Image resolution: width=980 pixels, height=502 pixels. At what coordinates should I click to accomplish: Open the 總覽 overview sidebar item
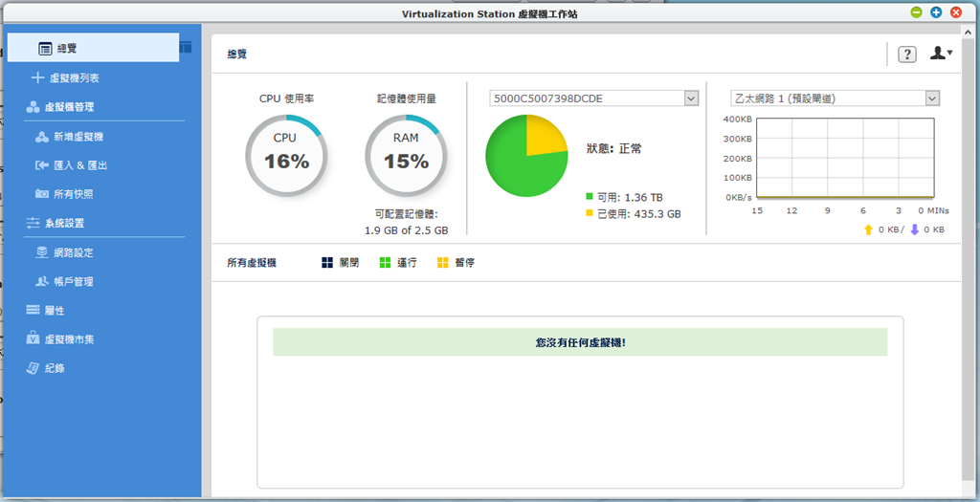93,48
